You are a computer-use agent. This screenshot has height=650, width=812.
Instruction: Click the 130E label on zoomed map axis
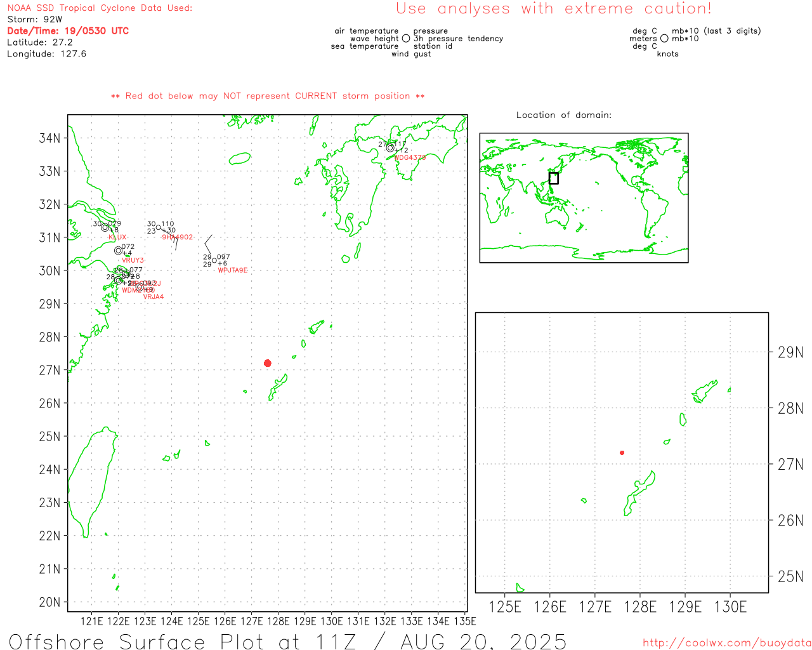point(730,607)
